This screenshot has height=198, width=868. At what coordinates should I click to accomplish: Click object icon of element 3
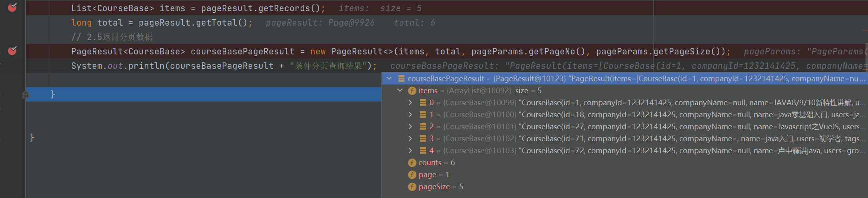[x=423, y=138]
